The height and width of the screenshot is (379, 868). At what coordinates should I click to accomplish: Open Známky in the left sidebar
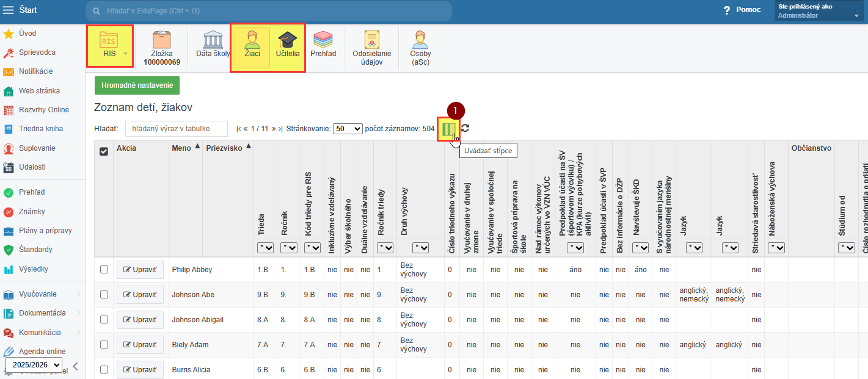(32, 212)
